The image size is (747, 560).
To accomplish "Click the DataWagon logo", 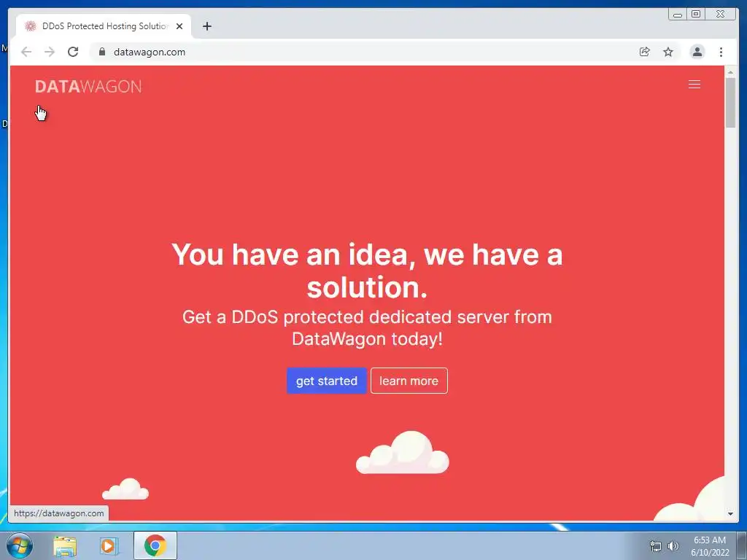I will [88, 87].
